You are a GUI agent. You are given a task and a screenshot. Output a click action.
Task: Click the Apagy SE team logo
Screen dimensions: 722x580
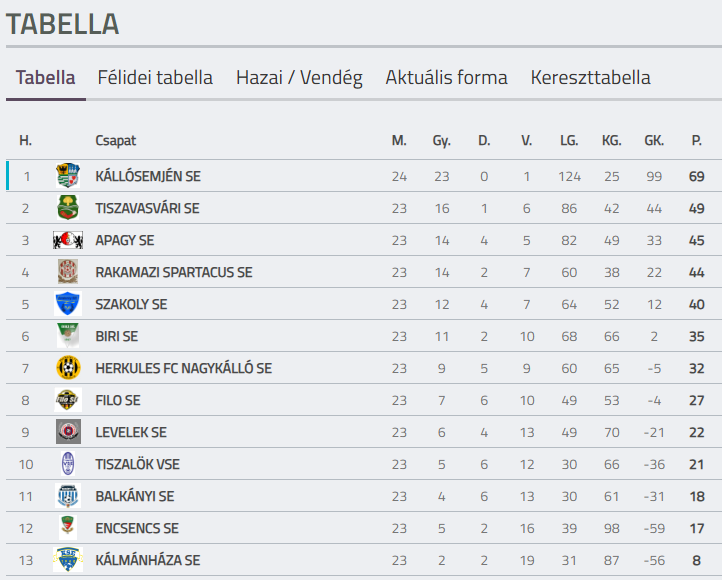(68, 240)
